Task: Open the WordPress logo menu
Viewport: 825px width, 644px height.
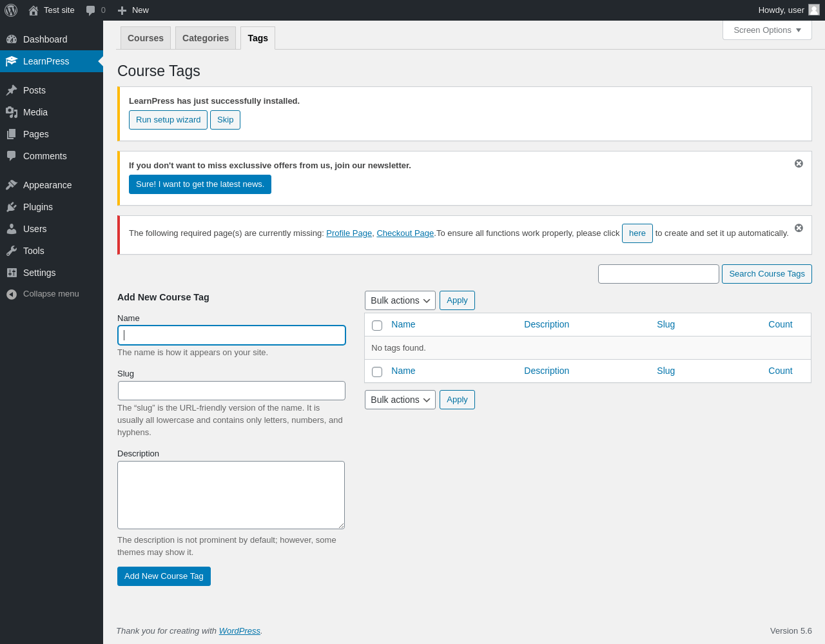Action: coord(11,10)
